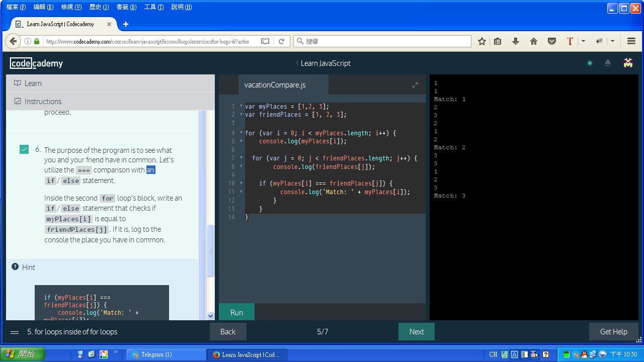
Task: Open the 歷史 (History) menu
Action: click(99, 7)
